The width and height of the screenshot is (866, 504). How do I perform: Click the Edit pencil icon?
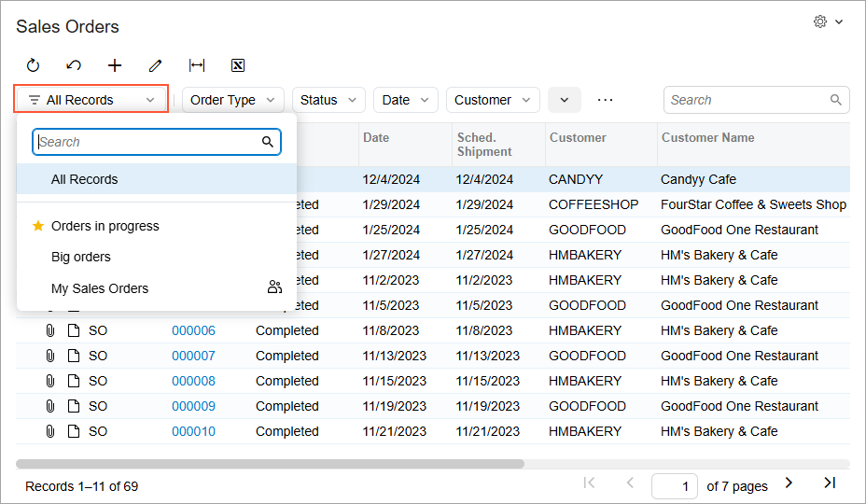[x=156, y=65]
